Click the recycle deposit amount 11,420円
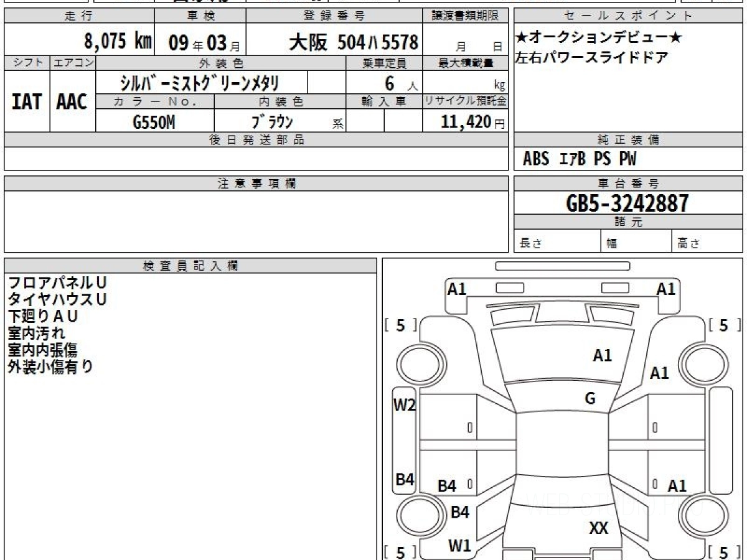This screenshot has width=747, height=560. coord(474,122)
